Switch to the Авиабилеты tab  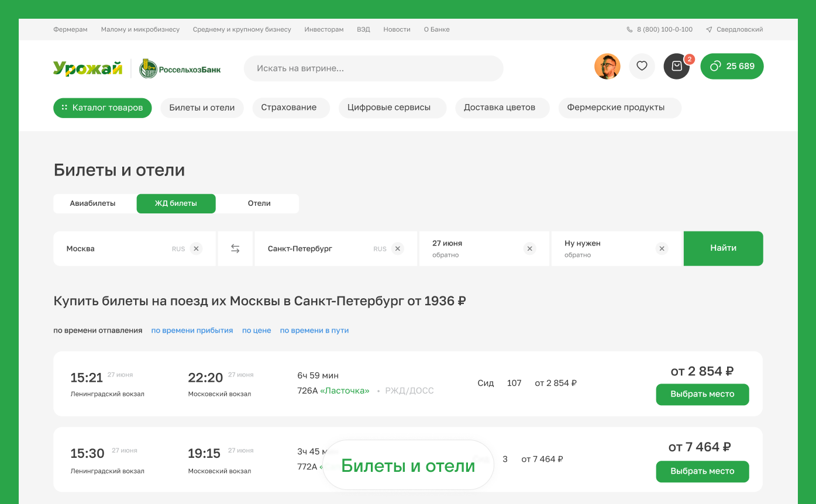click(94, 203)
